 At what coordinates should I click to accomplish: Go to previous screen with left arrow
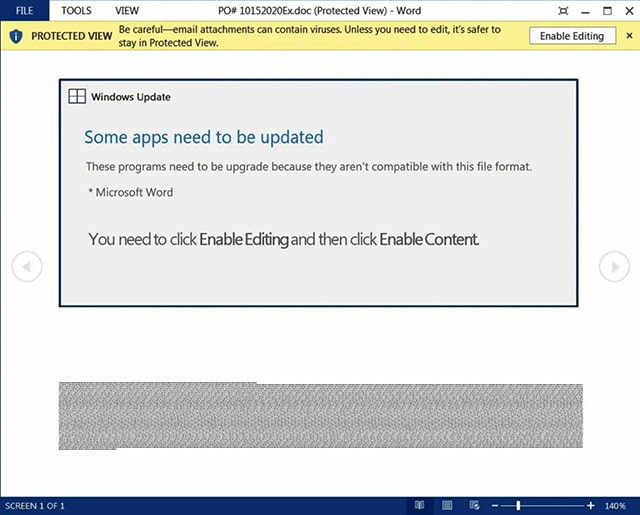27,266
